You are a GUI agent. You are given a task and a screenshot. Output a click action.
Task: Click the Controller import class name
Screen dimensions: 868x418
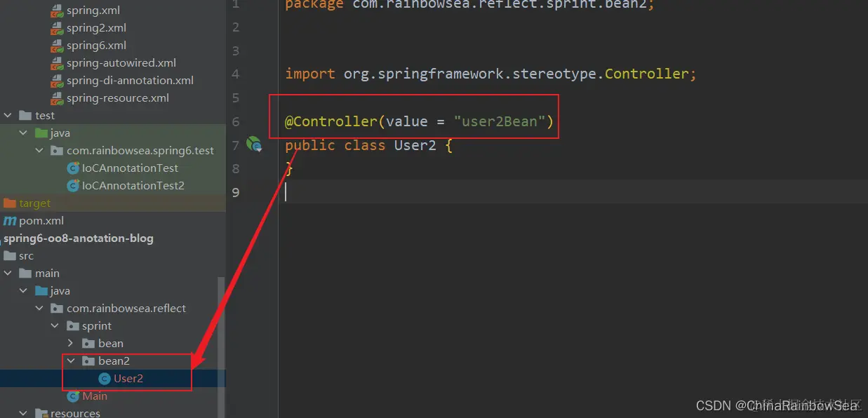pyautogui.click(x=646, y=74)
